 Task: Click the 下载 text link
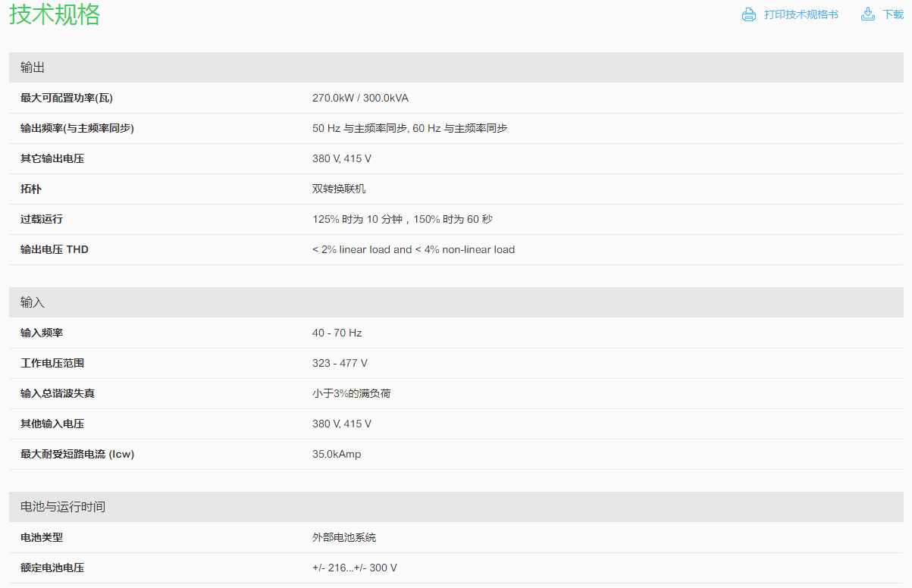892,14
